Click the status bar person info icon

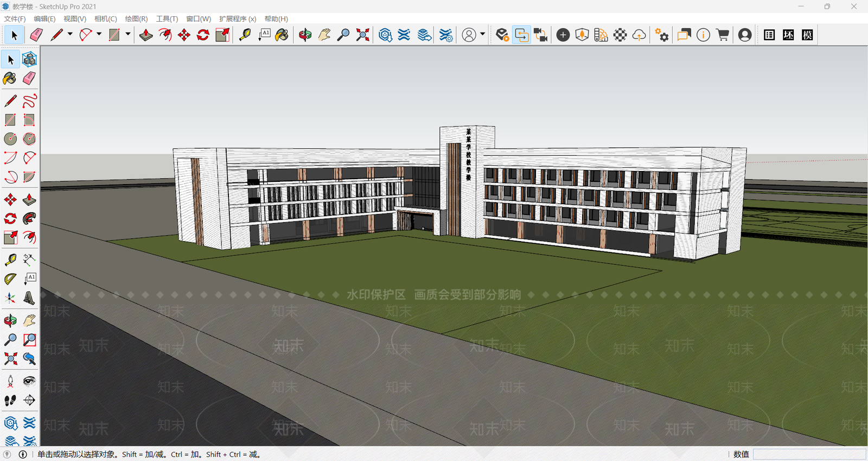pos(23,454)
